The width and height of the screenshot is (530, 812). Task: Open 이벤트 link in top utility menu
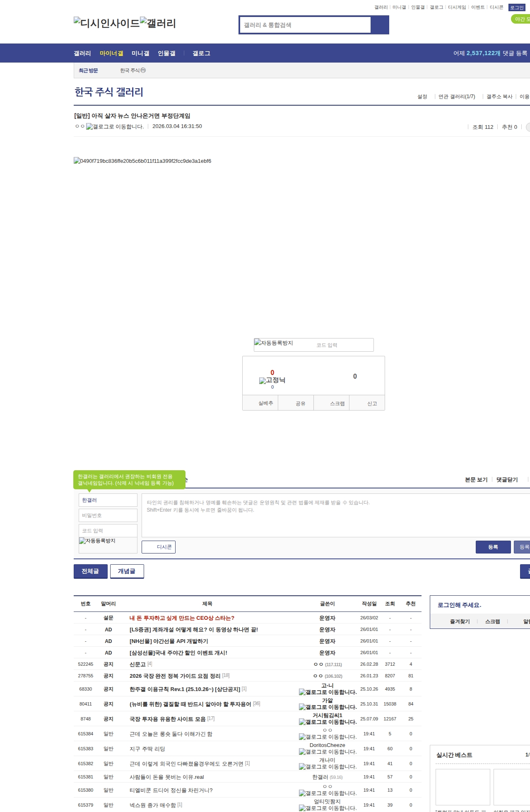click(x=478, y=7)
